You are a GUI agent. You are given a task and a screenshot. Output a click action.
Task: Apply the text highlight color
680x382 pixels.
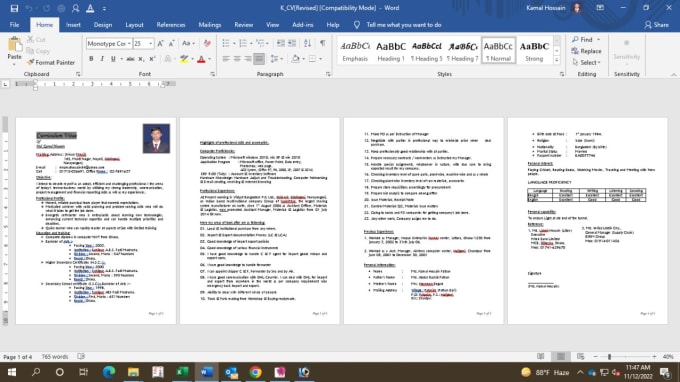point(184,59)
